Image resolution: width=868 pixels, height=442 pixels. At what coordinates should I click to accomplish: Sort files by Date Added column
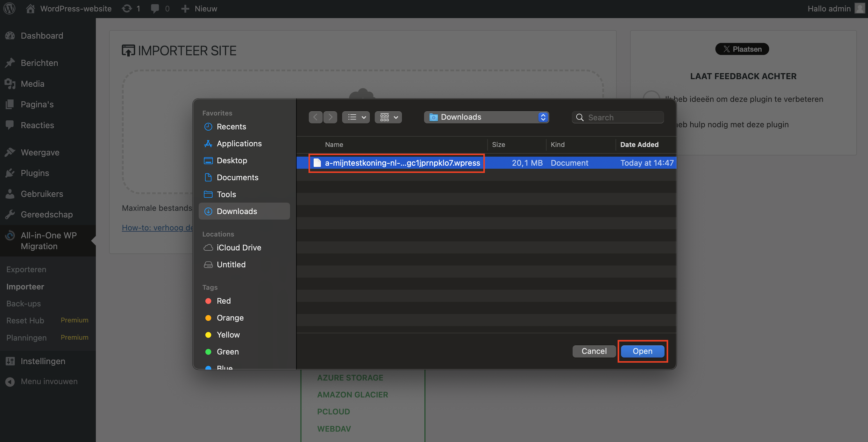[x=639, y=145]
